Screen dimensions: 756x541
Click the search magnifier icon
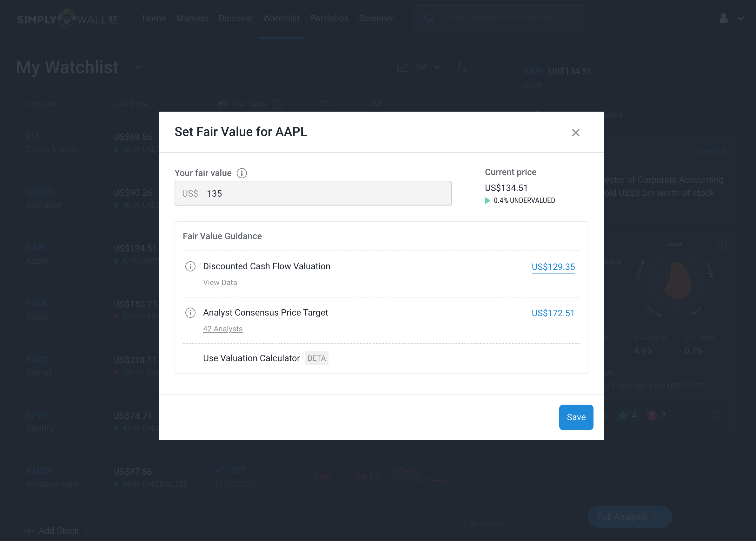point(429,18)
